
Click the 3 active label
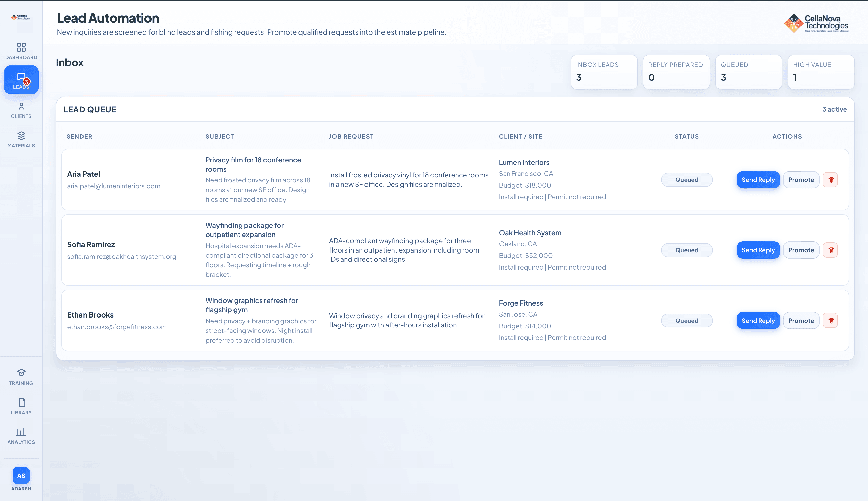[x=834, y=109]
